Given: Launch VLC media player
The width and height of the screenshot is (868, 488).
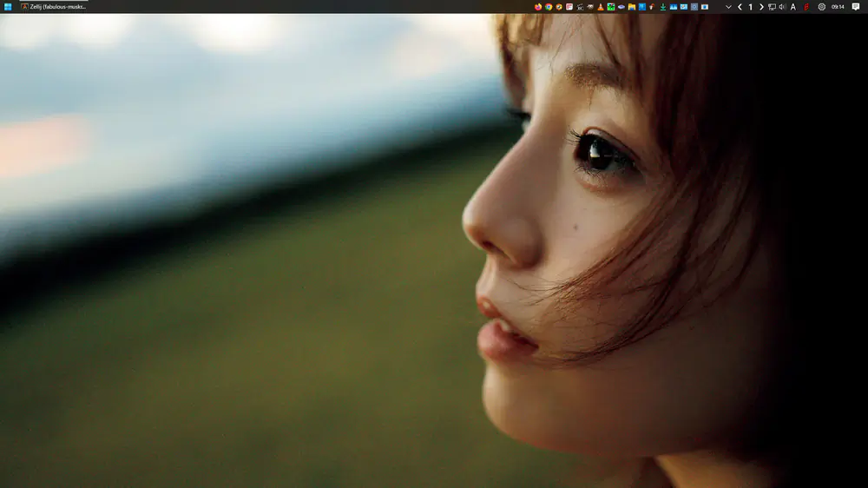Looking at the screenshot, I should (601, 6).
